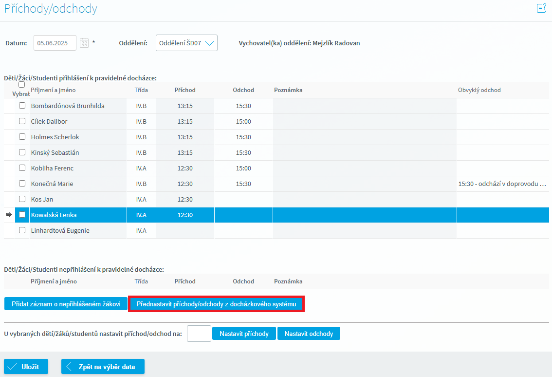Screen dimensions: 552x392
Task: Click Vychovatel(ka) oddělení: Mejzlík Radovan text
Action: 299,43
